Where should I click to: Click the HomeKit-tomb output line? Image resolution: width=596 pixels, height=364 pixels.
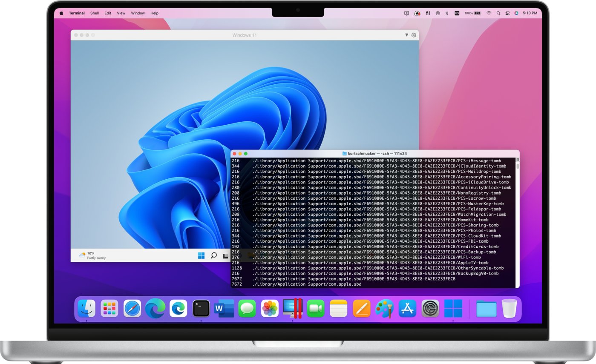(x=360, y=220)
